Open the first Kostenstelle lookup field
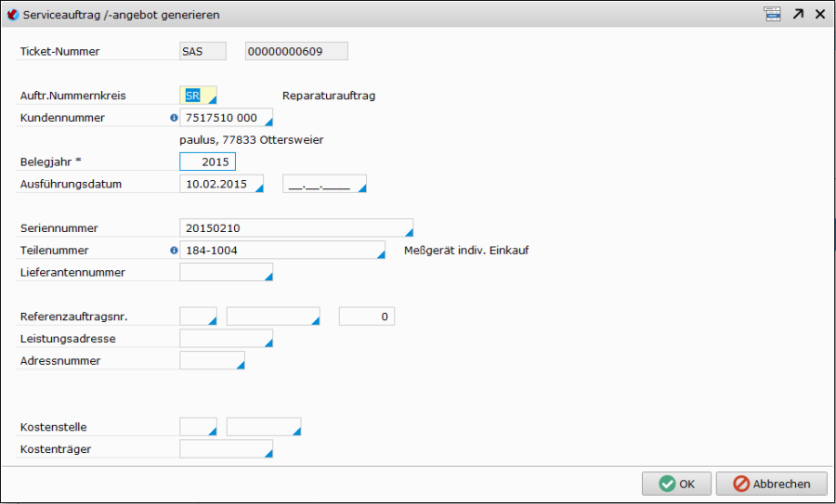 pyautogui.click(x=199, y=427)
